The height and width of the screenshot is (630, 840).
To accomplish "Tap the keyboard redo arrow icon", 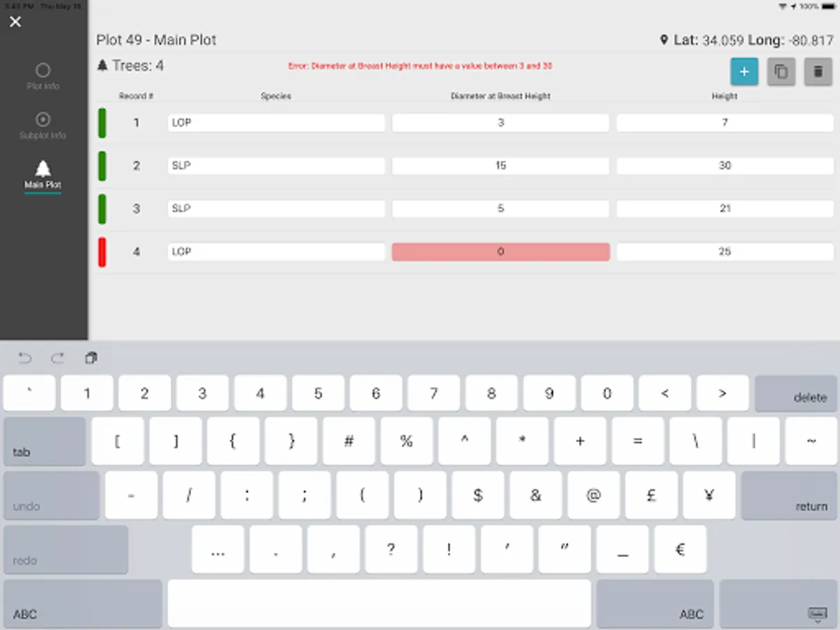I will tap(57, 358).
